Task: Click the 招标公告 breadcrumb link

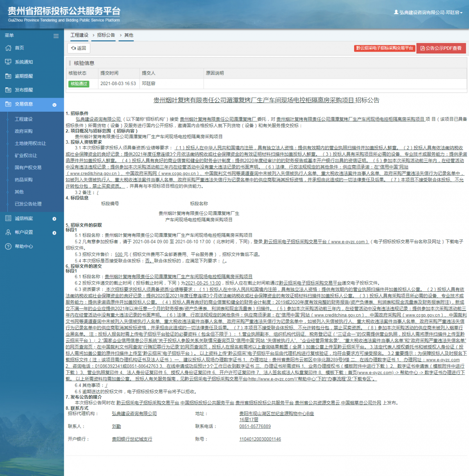Action: (x=106, y=35)
